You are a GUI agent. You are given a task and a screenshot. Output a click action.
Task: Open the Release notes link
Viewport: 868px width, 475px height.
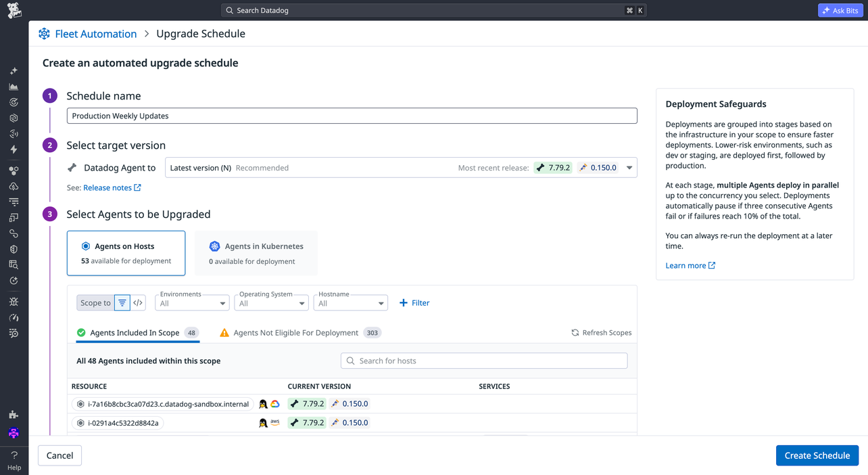112,187
